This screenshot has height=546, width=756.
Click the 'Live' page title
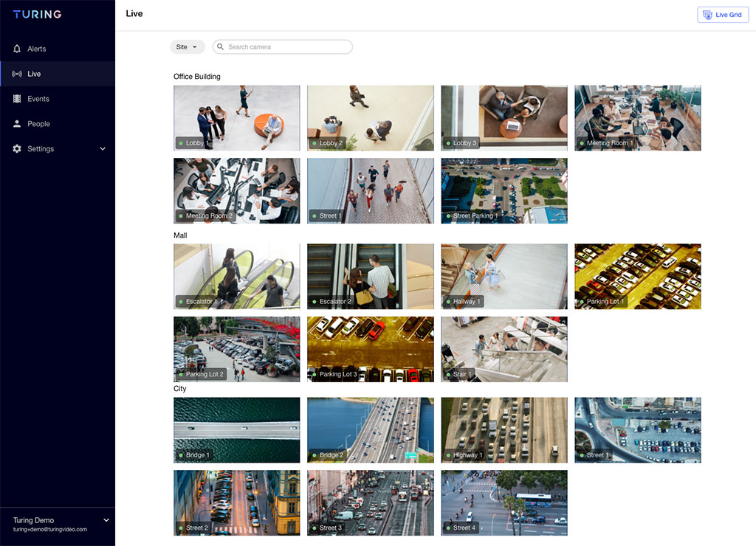134,13
